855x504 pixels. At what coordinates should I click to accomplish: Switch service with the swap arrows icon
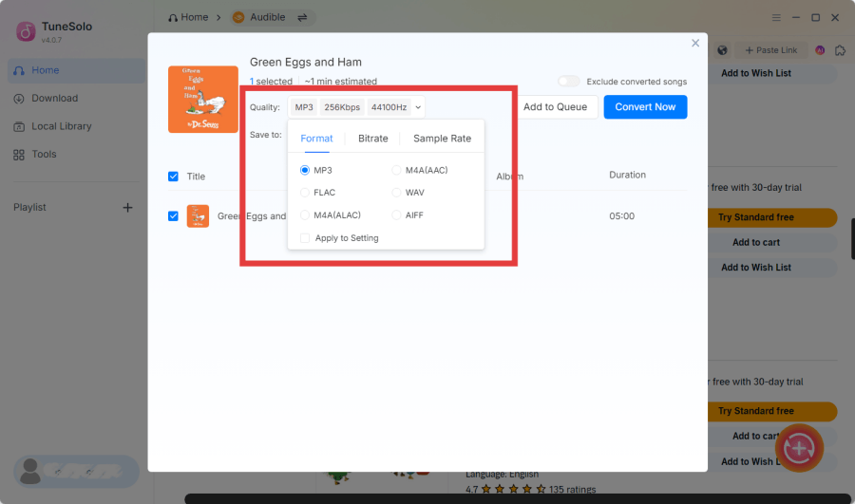point(302,17)
